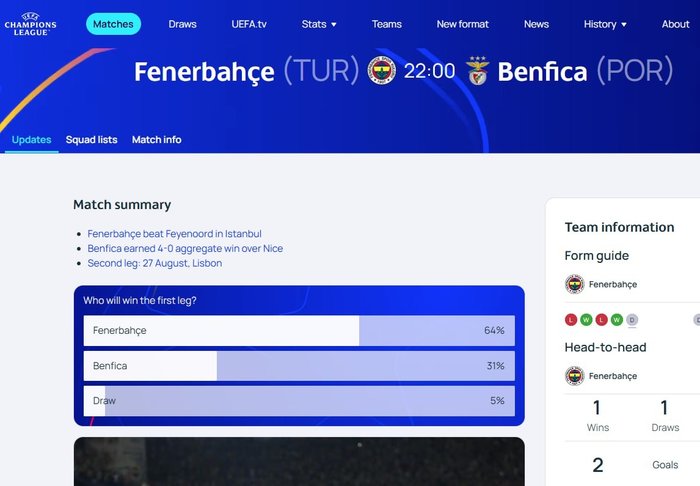Viewport: 700px width, 486px height.
Task: Switch to the Squad lists tab
Action: (91, 140)
